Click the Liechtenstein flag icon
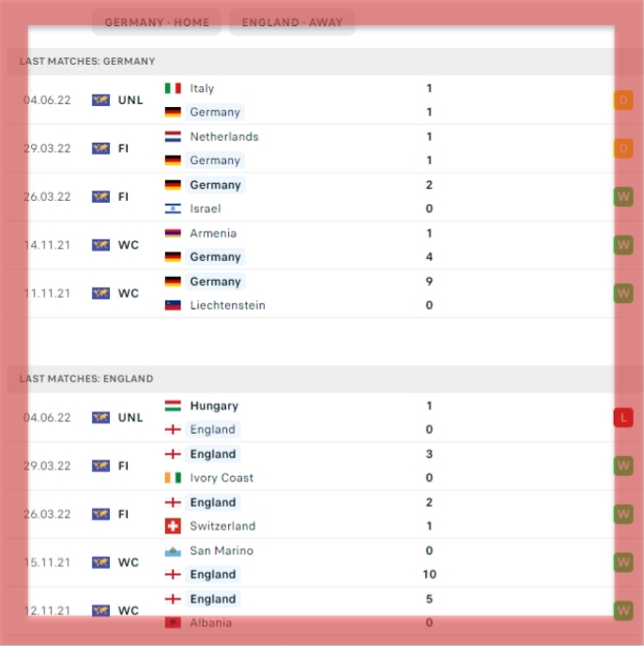Image resolution: width=644 pixels, height=646 pixels. (x=173, y=305)
